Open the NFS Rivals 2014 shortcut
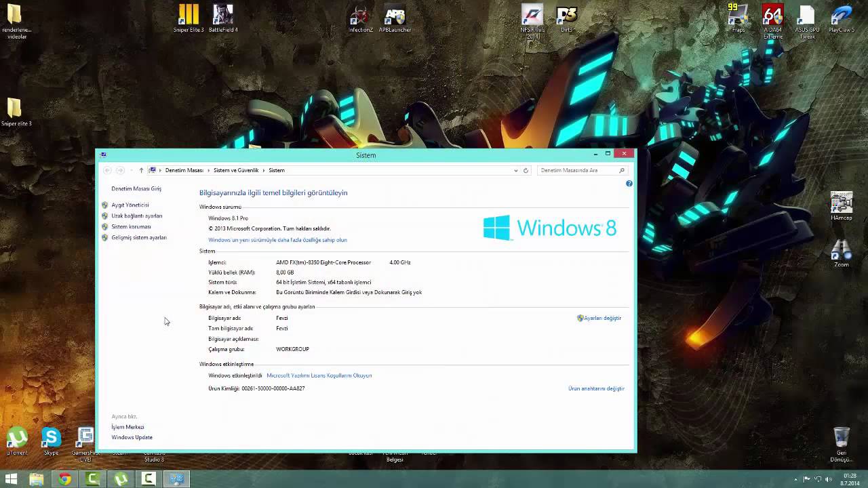The height and width of the screenshot is (488, 868). coord(532,21)
